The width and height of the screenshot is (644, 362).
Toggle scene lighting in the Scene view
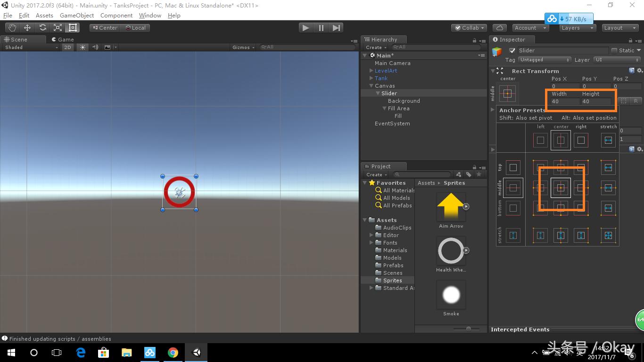83,47
